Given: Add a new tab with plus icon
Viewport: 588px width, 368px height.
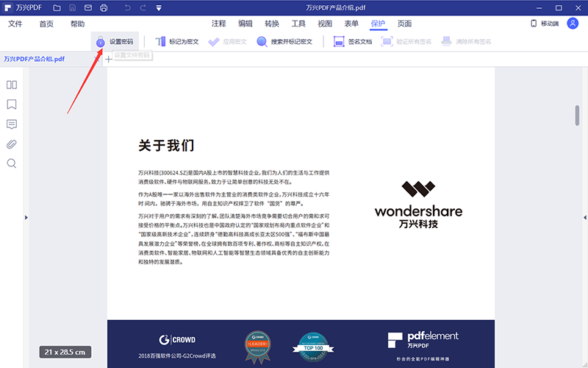Looking at the screenshot, I should [108, 60].
